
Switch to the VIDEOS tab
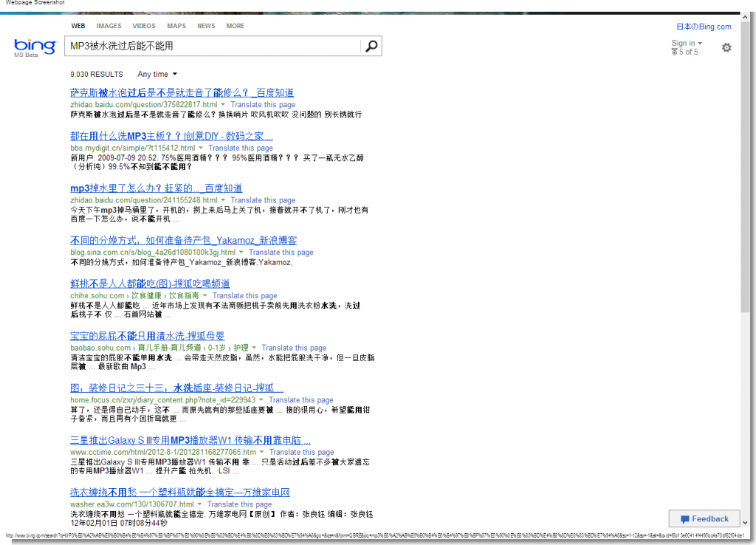pos(144,26)
